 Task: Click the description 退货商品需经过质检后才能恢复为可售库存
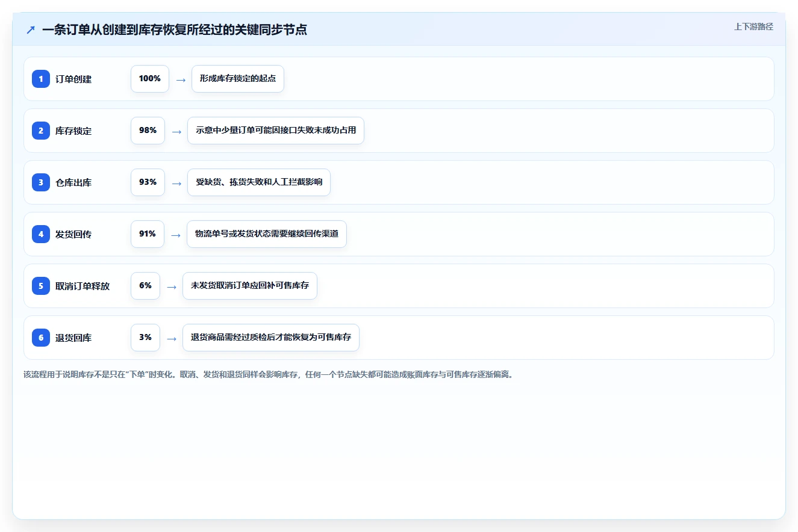[x=271, y=338]
